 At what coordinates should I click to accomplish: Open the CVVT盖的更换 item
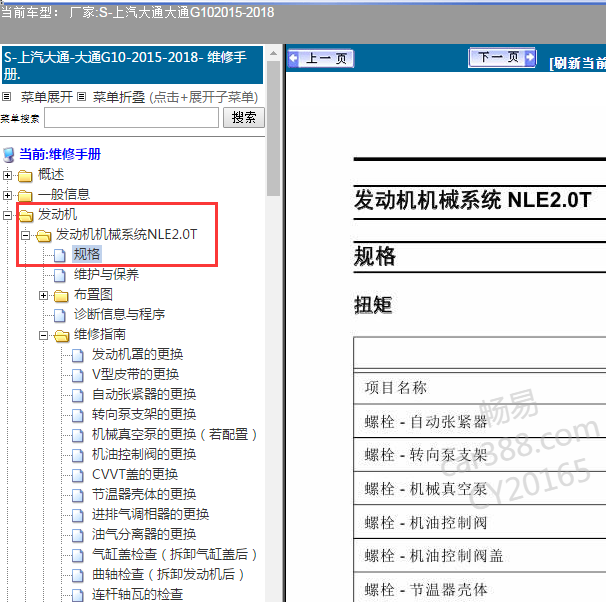(135, 474)
